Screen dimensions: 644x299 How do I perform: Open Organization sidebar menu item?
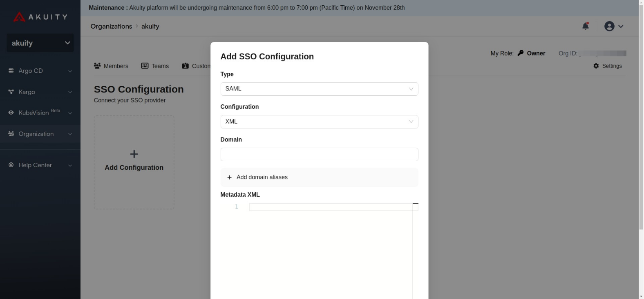[x=40, y=134]
